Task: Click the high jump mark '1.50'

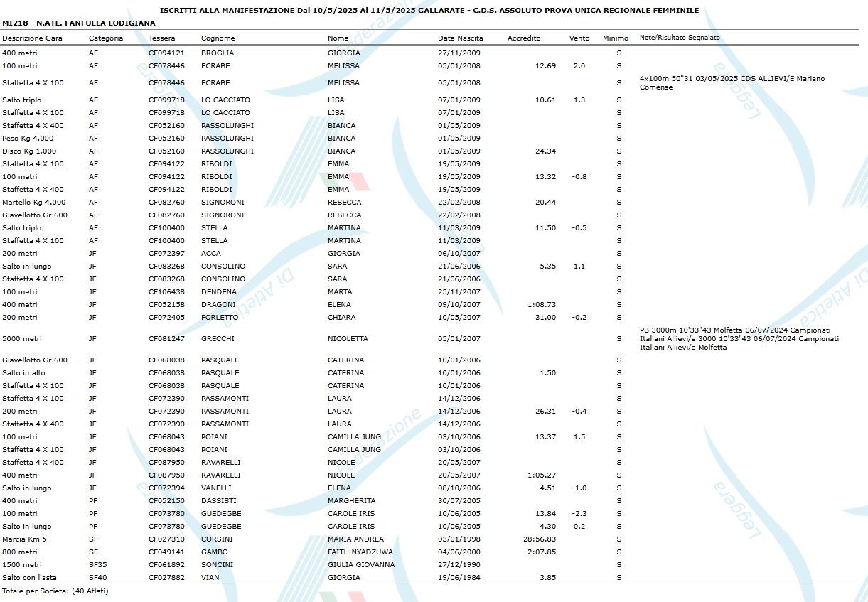Action: 549,373
